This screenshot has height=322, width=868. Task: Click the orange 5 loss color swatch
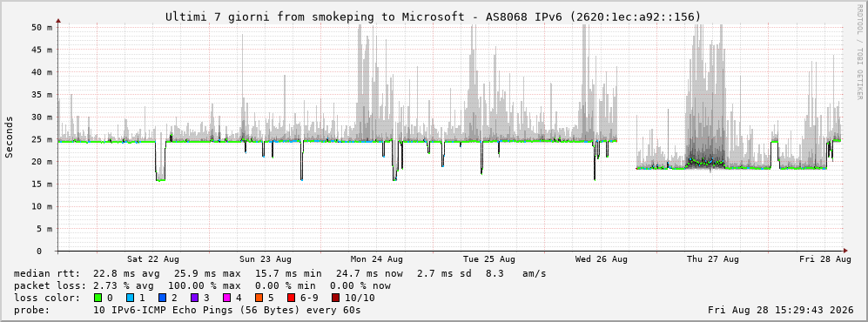pos(259,298)
